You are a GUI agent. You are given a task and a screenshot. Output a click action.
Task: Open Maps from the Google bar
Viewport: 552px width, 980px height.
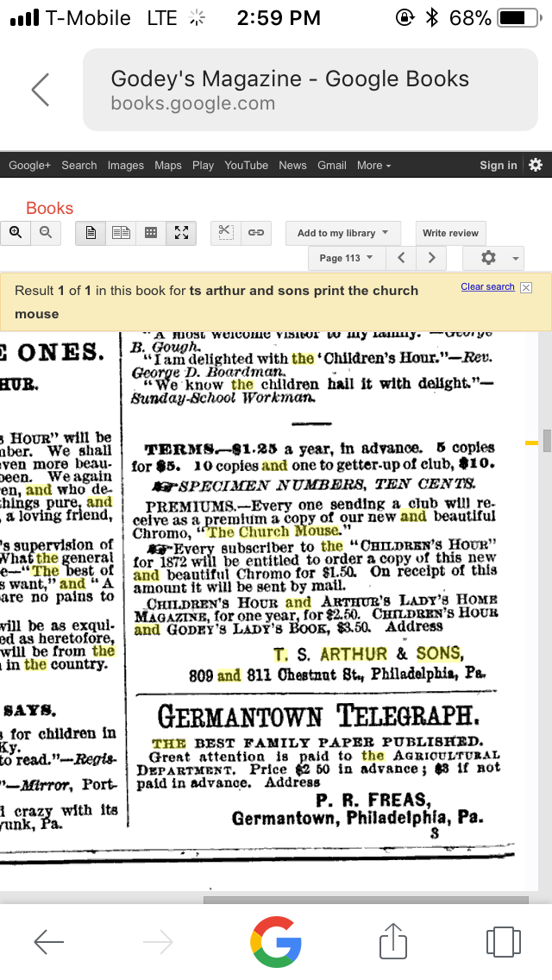[x=167, y=166]
